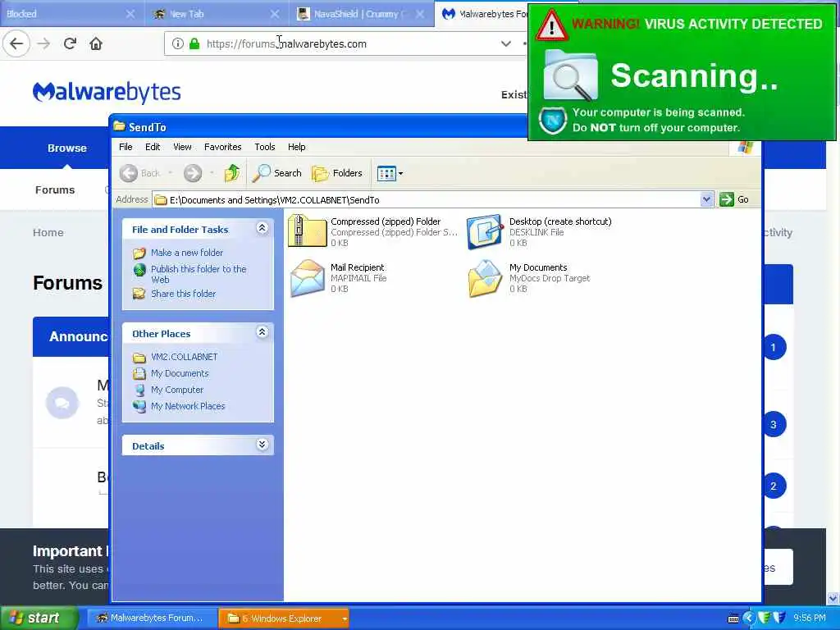The height and width of the screenshot is (630, 840).
Task: Click the NavaShield shield icon in popup
Action: point(553,120)
